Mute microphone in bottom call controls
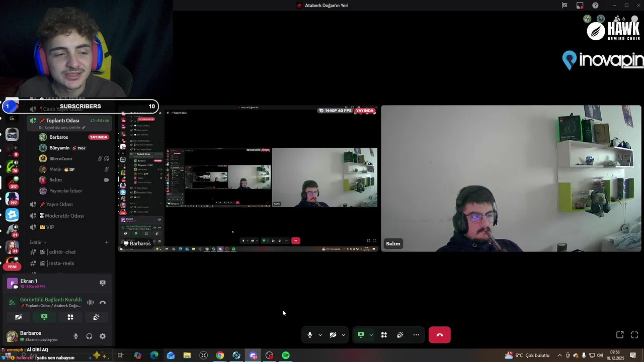This screenshot has height=362, width=644. pyautogui.click(x=310, y=335)
